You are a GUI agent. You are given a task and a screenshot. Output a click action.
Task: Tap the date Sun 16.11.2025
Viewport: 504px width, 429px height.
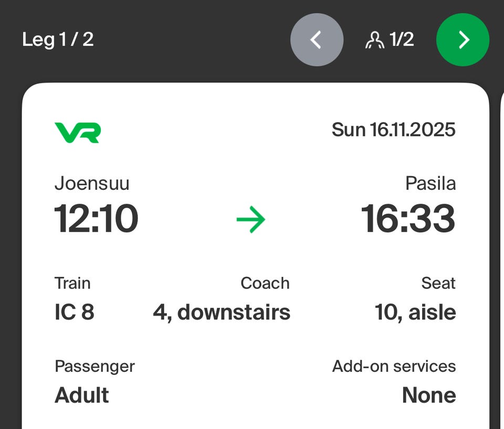pos(393,130)
